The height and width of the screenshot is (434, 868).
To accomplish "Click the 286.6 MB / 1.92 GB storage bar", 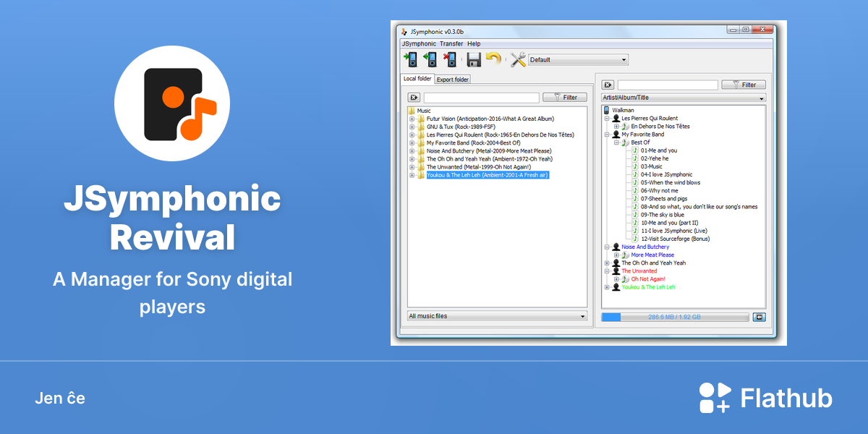I will [676, 317].
